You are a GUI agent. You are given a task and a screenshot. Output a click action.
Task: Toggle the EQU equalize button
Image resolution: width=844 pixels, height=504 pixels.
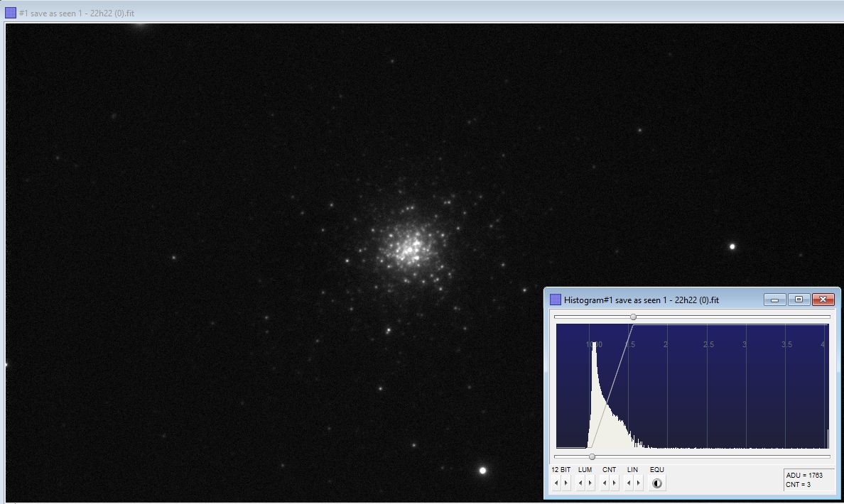click(x=657, y=483)
